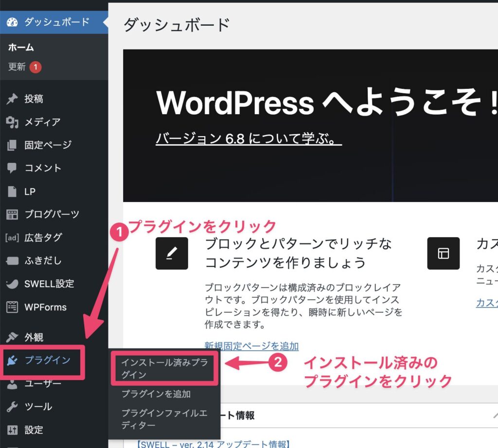The height and width of the screenshot is (448, 498).
Task: Click the ダッシュボード page title
Action: click(177, 24)
